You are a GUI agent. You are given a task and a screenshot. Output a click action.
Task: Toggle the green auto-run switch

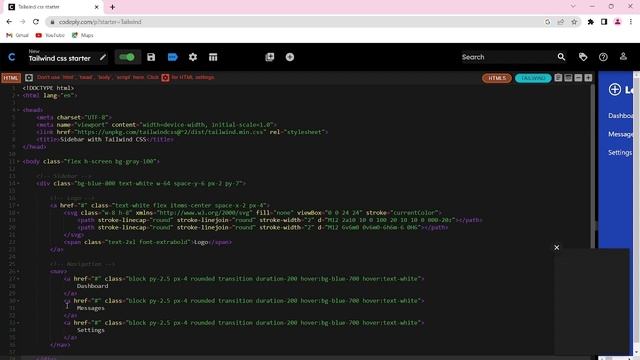127,57
